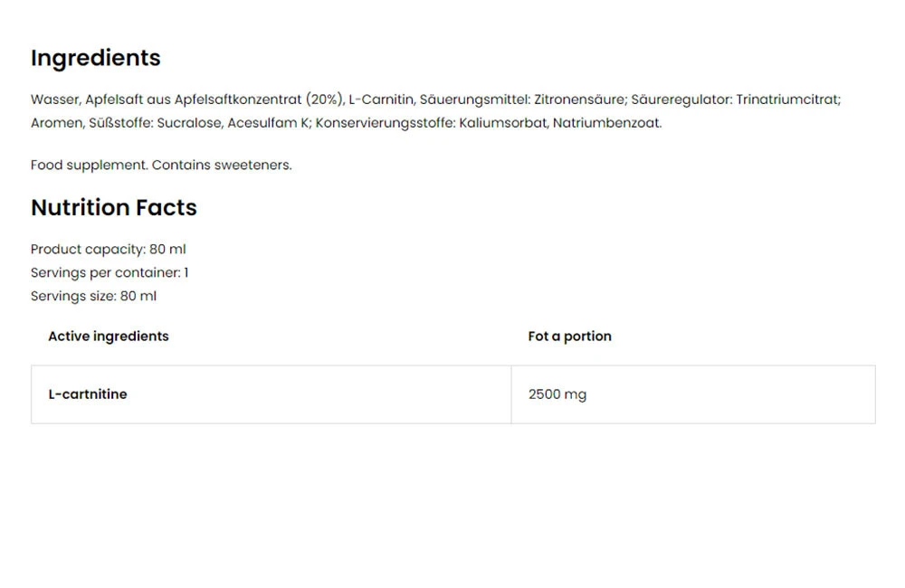This screenshot has width=905, height=588.
Task: Select the L-cartnitine table cell
Action: pos(88,394)
